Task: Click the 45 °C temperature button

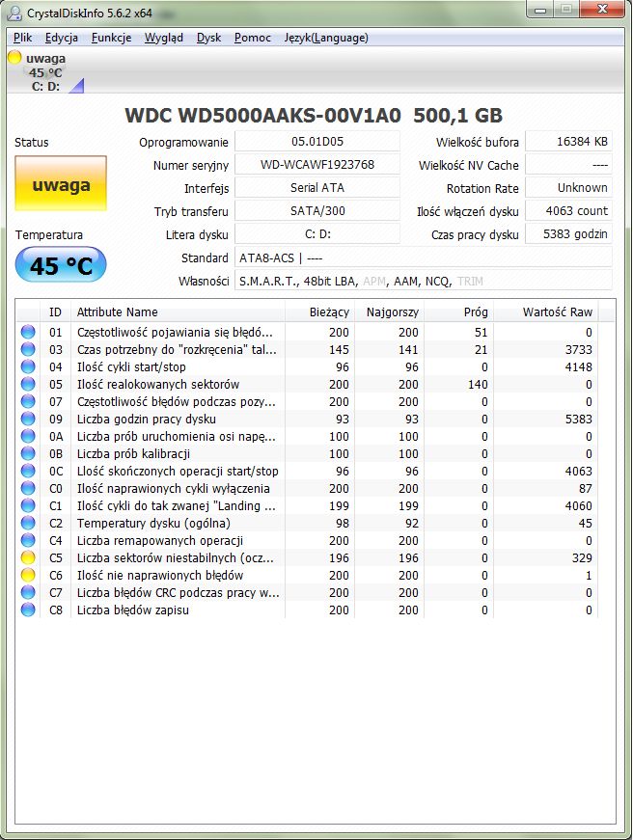Action: tap(61, 264)
